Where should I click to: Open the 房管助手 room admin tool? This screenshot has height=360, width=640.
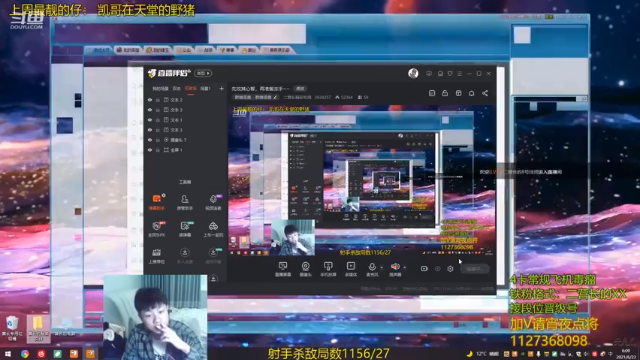[x=184, y=202]
